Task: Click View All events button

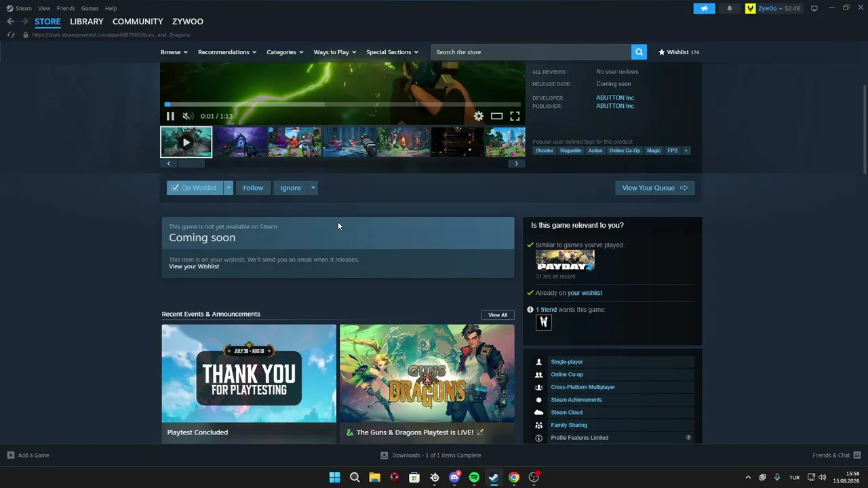Action: [x=498, y=314]
